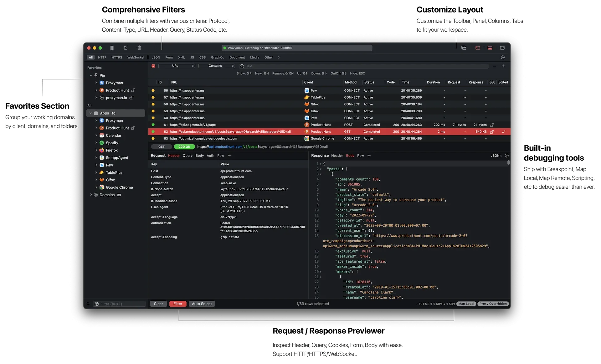601x364 pixels.
Task: Expand the SetappAgent tree item
Action: [x=96, y=158]
